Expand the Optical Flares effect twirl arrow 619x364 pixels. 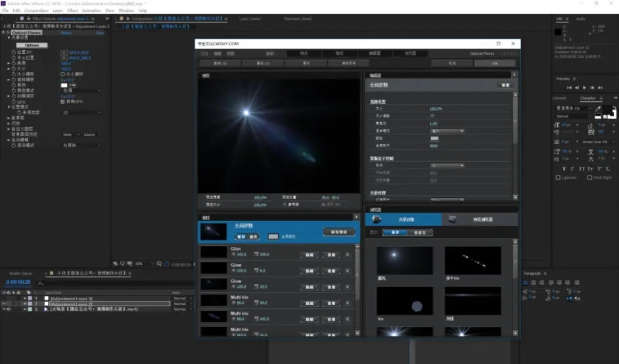tap(3, 33)
